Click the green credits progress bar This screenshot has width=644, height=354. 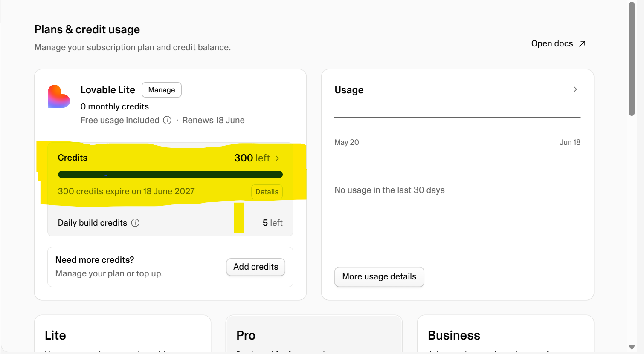tap(170, 174)
